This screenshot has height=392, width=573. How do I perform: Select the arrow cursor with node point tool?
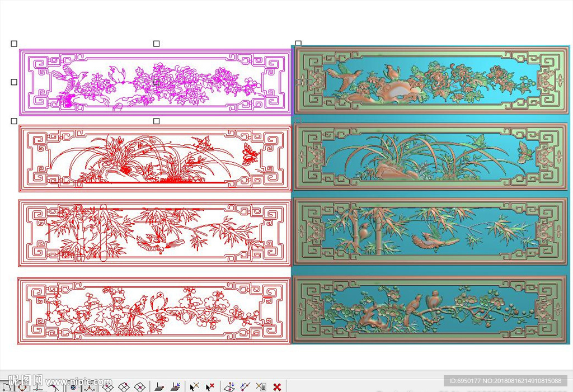pyautogui.click(x=194, y=387)
